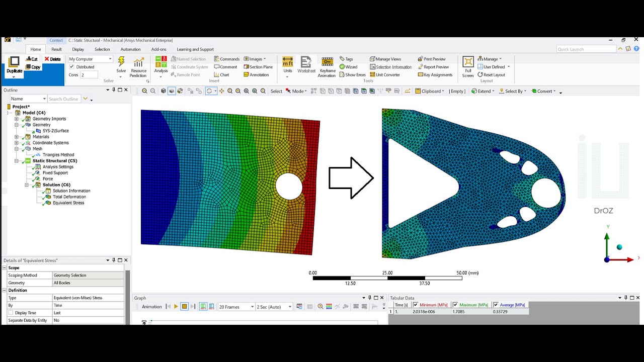
Task: Open the outline Name filter dropdown
Action: point(28,99)
